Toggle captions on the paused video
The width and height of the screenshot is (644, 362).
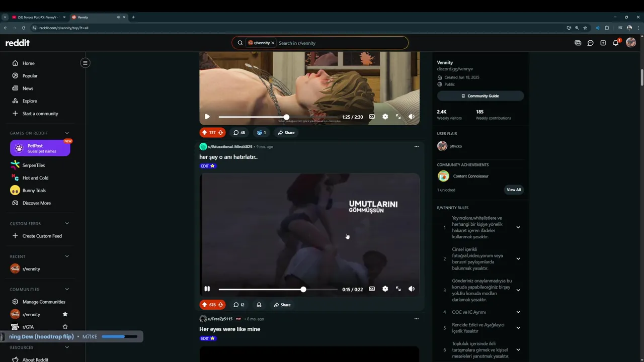[372, 117]
